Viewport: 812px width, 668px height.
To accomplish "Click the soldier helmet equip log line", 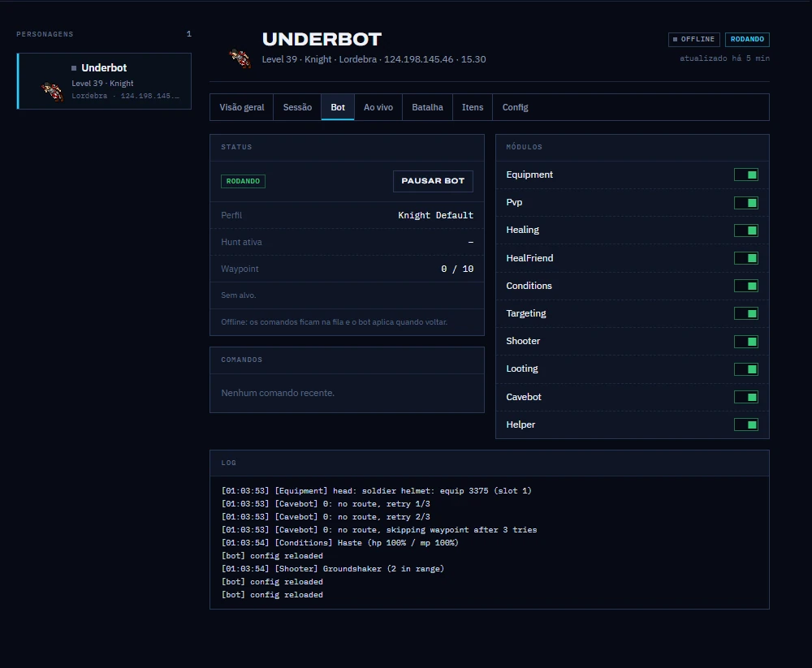I will (377, 491).
